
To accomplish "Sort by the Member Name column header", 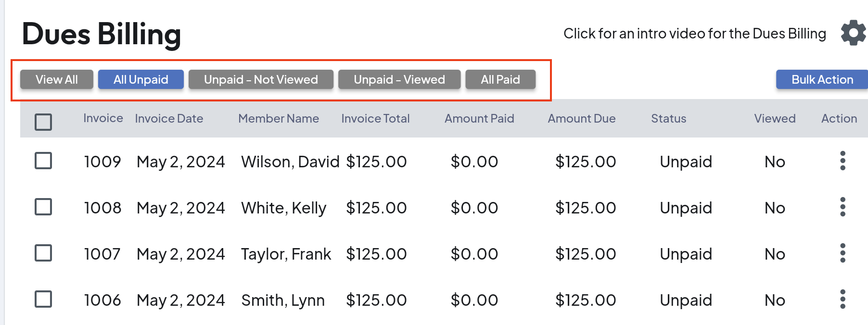I will point(279,119).
